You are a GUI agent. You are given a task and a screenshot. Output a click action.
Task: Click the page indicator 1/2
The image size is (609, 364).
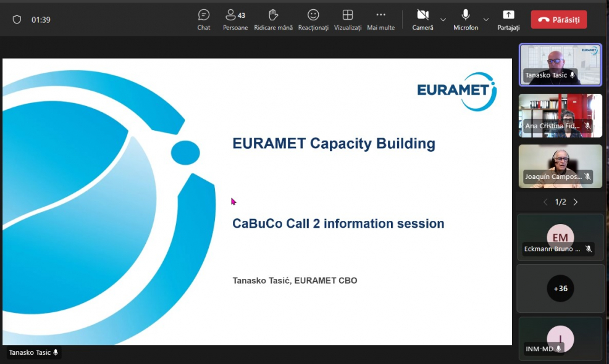pos(560,202)
